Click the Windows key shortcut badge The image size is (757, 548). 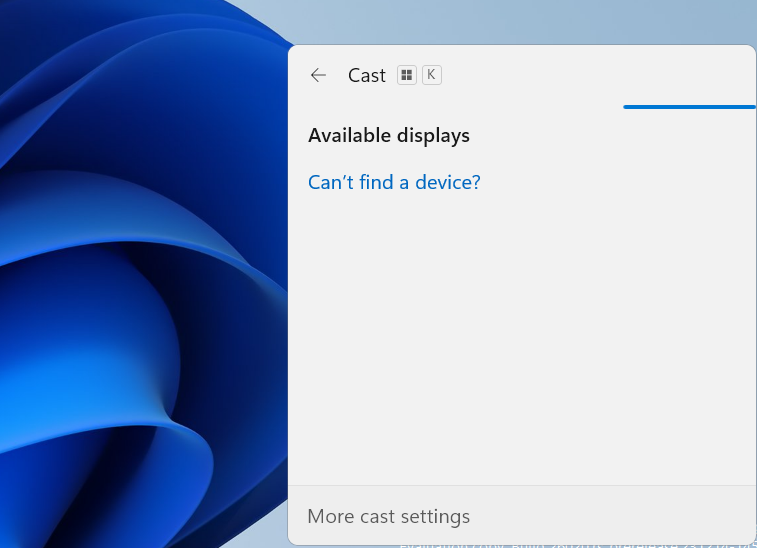click(x=407, y=75)
